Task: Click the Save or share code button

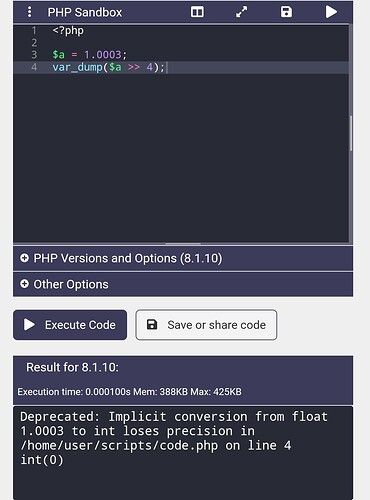Action: coord(206,325)
